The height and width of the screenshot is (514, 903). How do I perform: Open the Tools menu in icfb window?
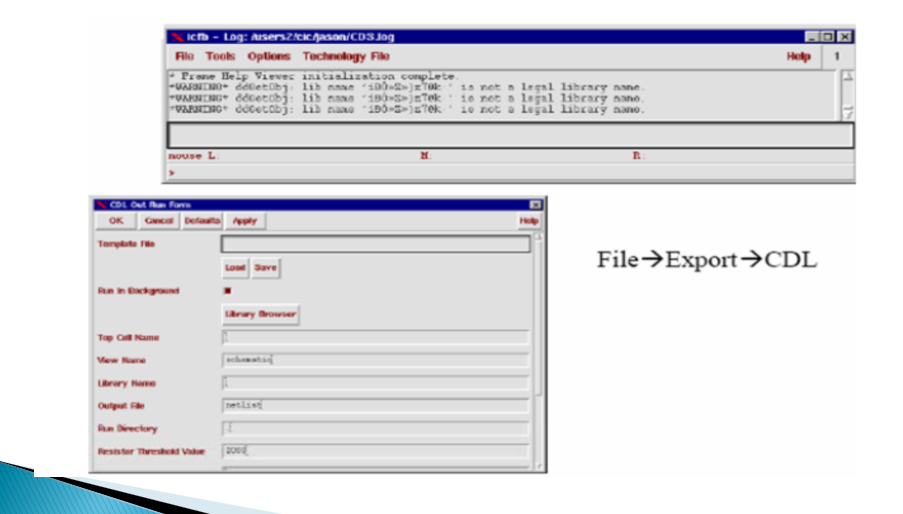click(x=221, y=56)
